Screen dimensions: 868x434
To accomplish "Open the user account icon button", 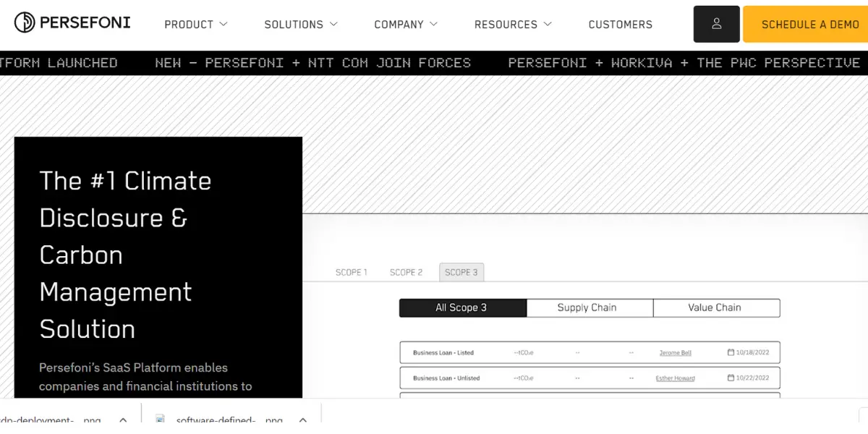I will 716,24.
